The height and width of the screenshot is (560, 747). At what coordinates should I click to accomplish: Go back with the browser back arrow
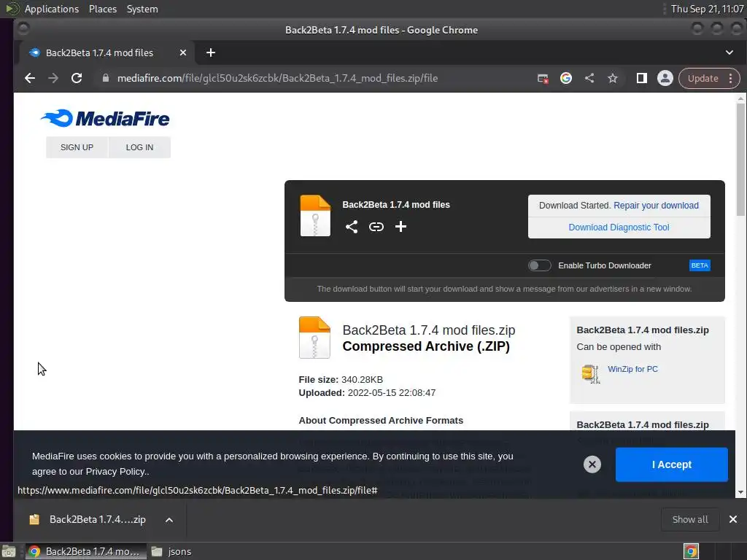click(x=29, y=78)
